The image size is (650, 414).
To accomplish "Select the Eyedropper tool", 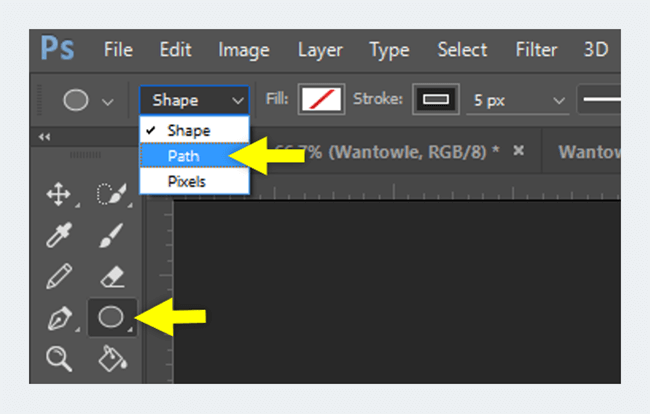I will [x=58, y=236].
